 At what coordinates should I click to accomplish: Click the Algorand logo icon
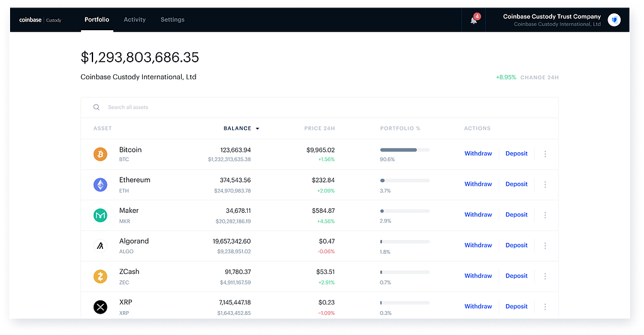click(100, 246)
